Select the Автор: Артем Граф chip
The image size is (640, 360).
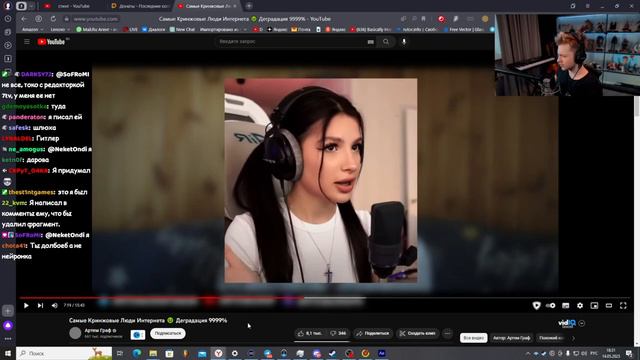click(511, 338)
